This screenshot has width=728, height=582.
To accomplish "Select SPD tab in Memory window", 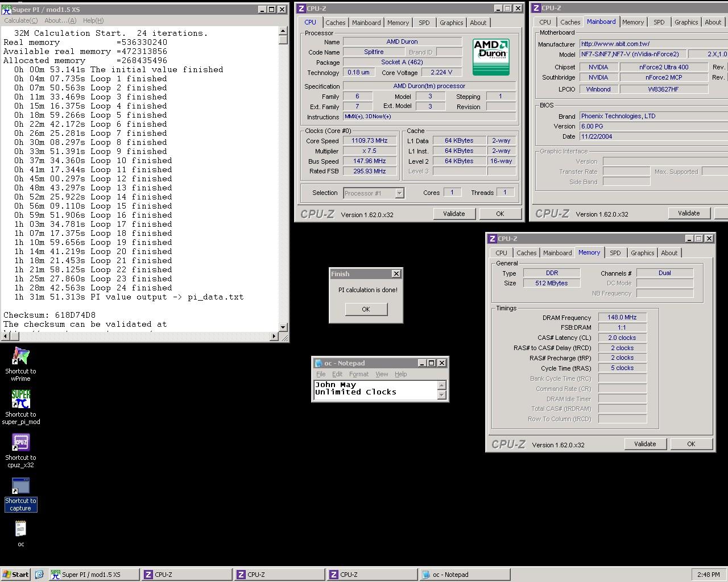I will [x=615, y=253].
